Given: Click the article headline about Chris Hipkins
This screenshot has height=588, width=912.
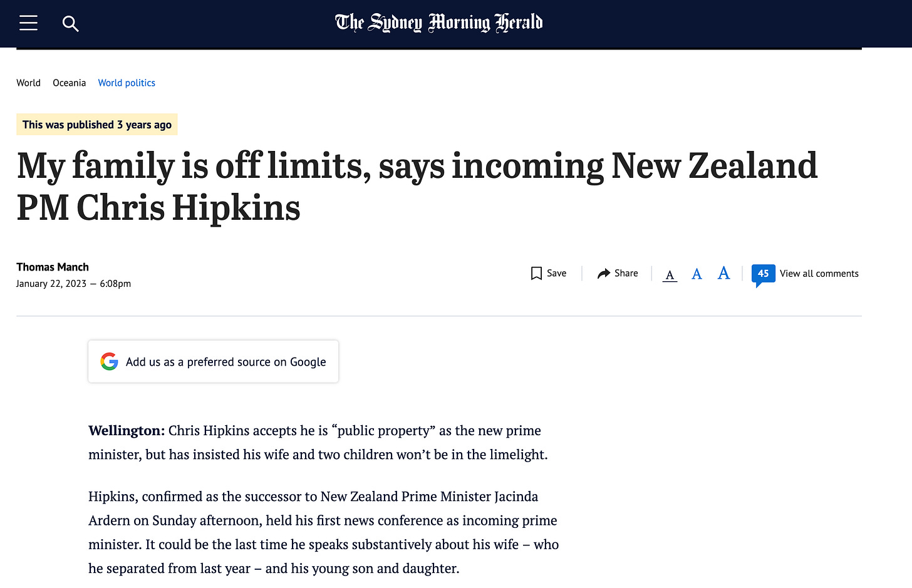Looking at the screenshot, I should [417, 186].
